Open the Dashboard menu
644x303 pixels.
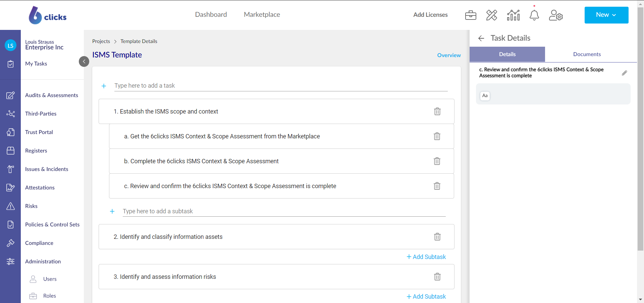click(211, 14)
